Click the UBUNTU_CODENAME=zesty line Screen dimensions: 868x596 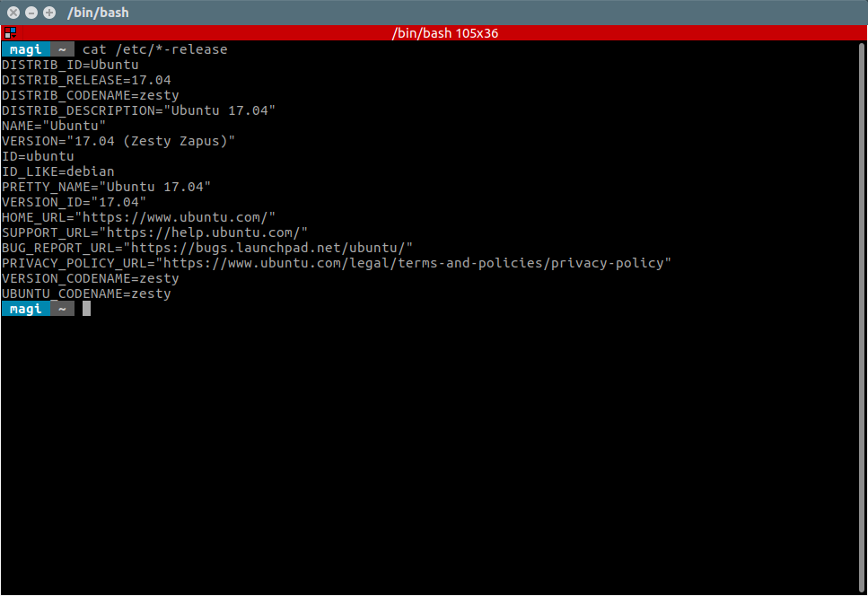[86, 294]
